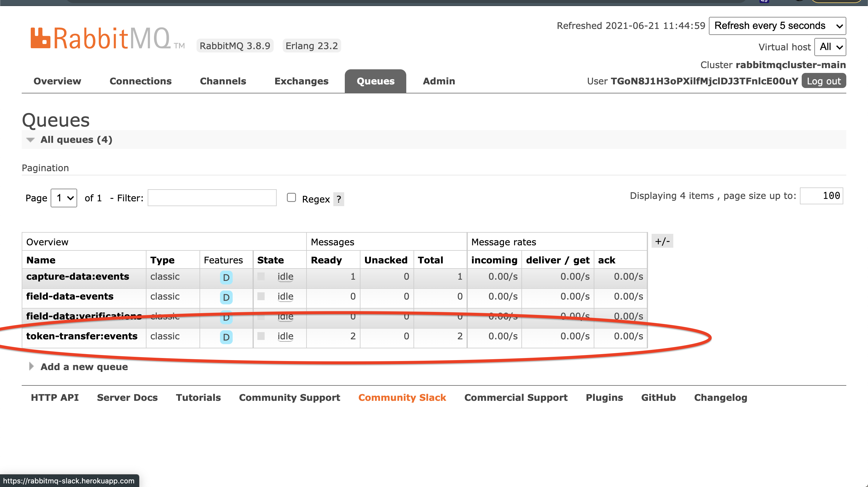This screenshot has width=868, height=487.
Task: Open the refresh interval dropdown
Action: pyautogui.click(x=777, y=26)
